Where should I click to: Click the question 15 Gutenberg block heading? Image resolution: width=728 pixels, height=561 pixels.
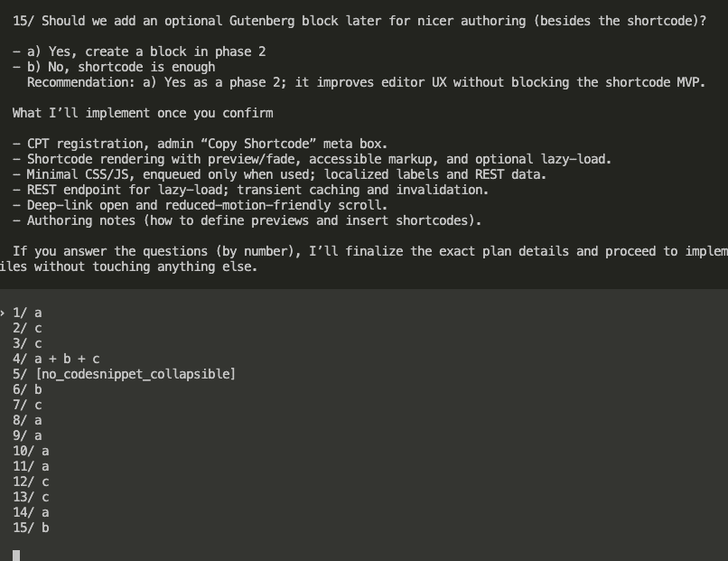tap(359, 20)
